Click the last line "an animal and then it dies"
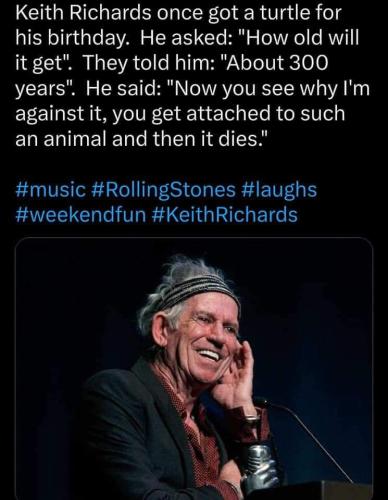The image size is (388, 500). point(141,138)
